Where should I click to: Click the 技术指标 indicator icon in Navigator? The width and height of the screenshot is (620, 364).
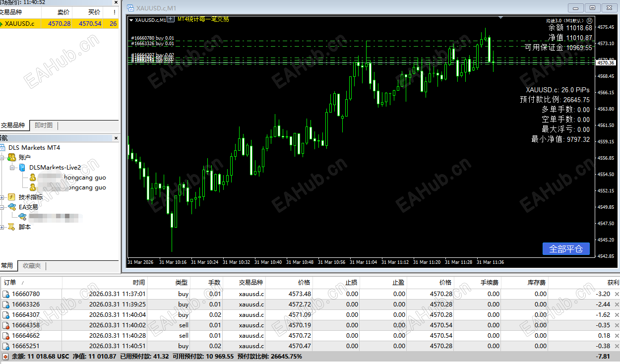click(11, 197)
